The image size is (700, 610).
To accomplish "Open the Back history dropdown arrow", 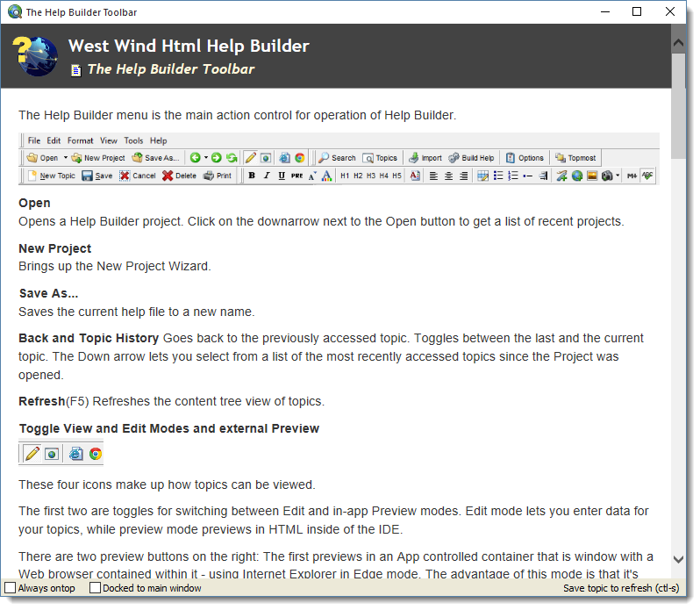I will (206, 158).
